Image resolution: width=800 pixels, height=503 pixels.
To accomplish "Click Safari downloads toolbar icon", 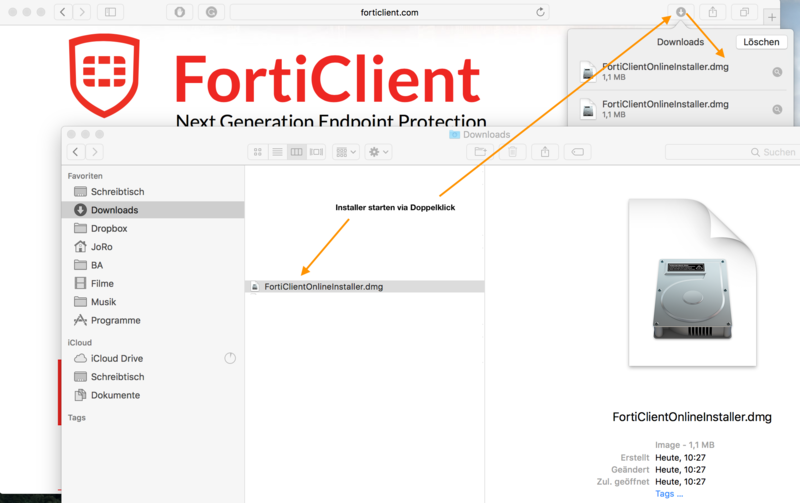I will coord(681,12).
